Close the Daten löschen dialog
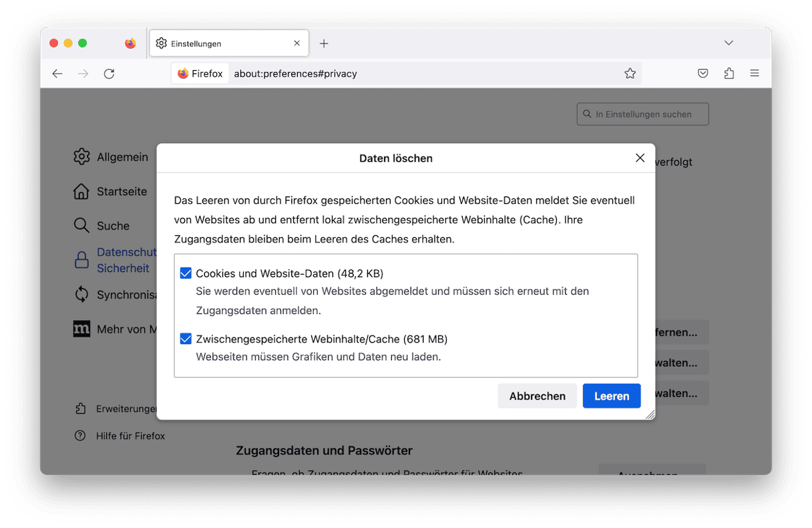 point(640,158)
